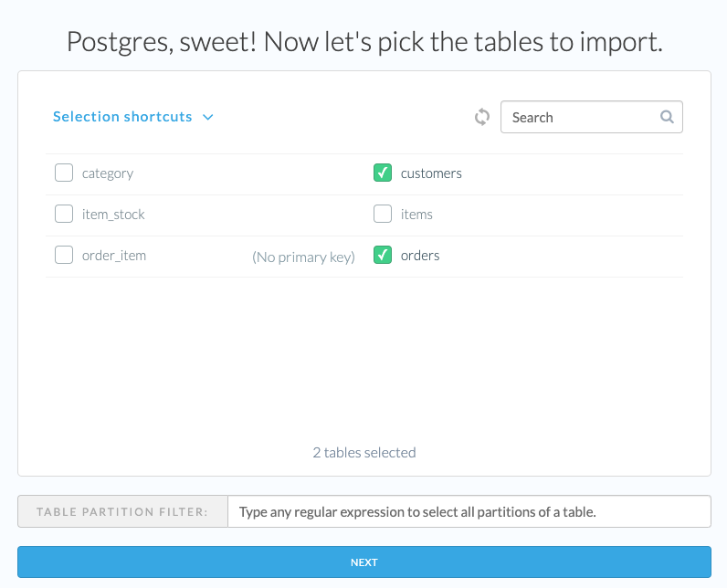Click the category table name
The height and width of the screenshot is (588, 727).
(108, 173)
